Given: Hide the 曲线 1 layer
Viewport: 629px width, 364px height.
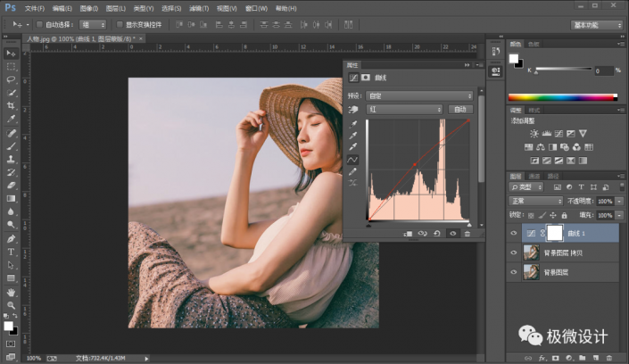Looking at the screenshot, I should coord(513,232).
